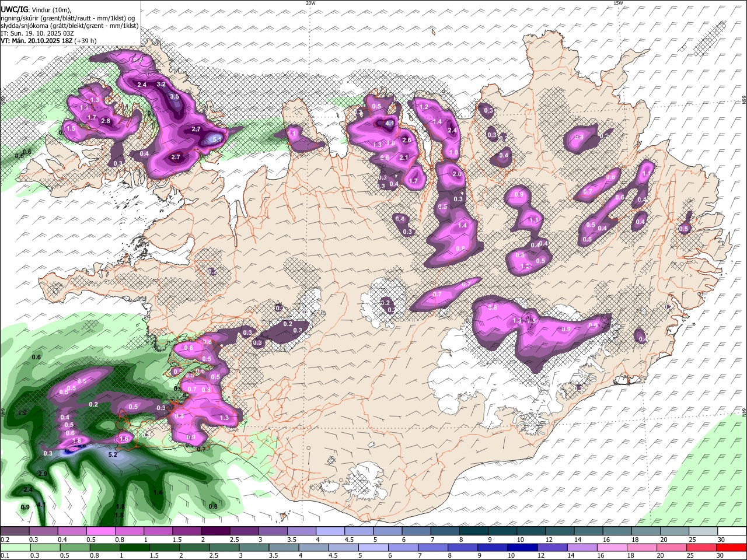Click the '2.9' rain value in the southwest sea

coord(43,474)
